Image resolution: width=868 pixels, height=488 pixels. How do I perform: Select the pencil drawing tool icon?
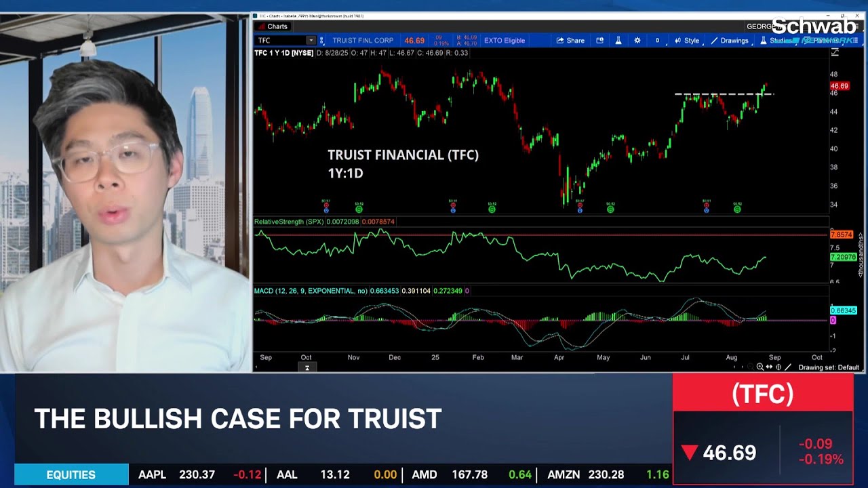[788, 367]
